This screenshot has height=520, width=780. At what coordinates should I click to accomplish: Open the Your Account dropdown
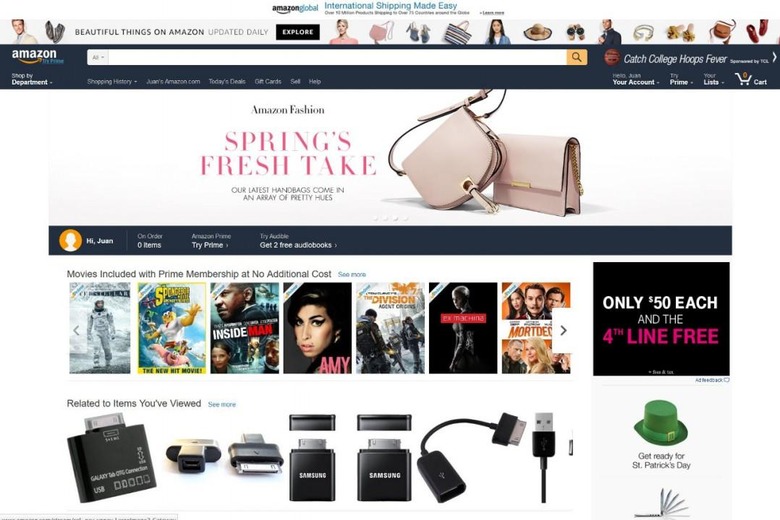point(636,79)
